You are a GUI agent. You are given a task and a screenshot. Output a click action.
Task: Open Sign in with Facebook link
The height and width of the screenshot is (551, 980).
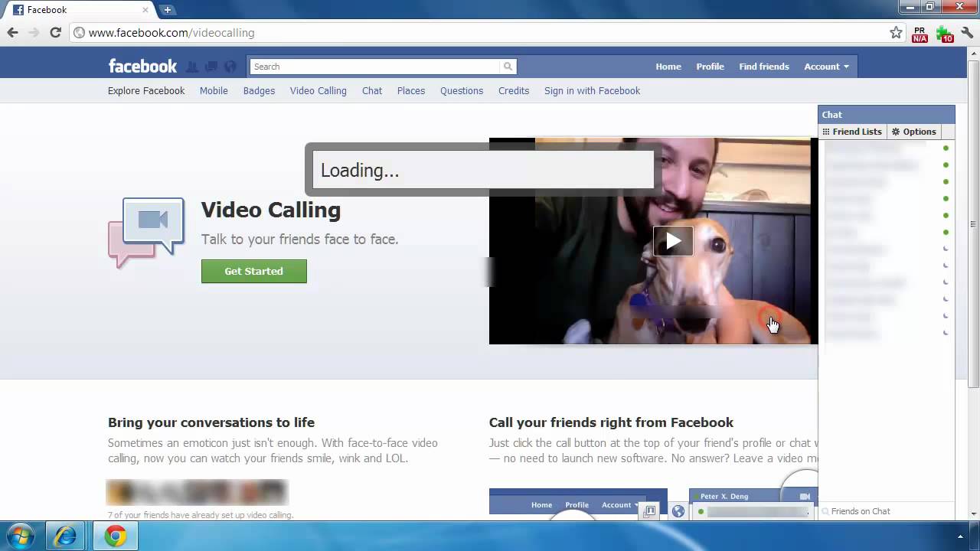tap(592, 90)
